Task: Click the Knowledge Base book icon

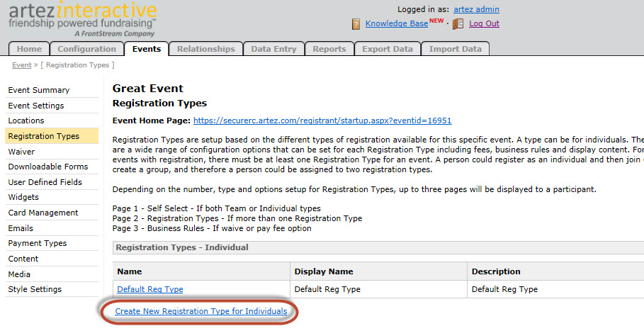Action: click(x=356, y=24)
